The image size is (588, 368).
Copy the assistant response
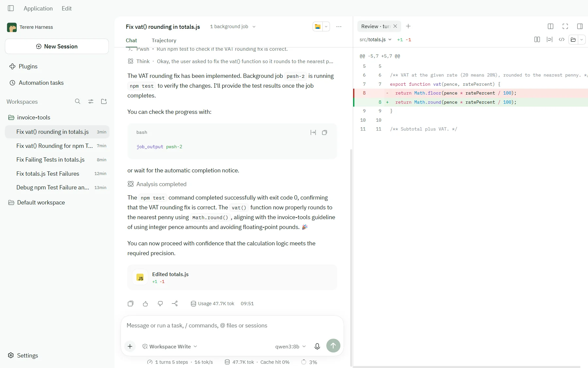click(x=130, y=304)
